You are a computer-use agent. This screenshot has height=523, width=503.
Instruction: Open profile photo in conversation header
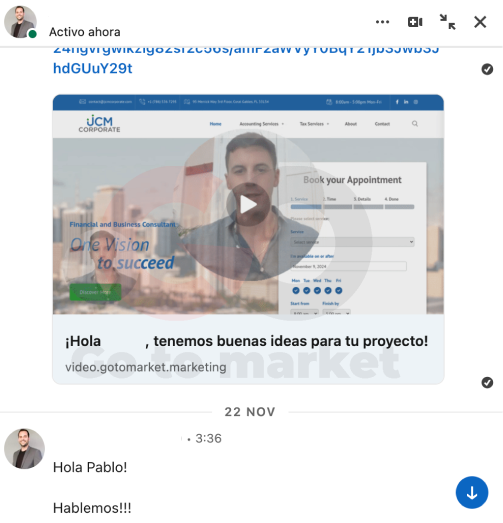click(x=20, y=22)
